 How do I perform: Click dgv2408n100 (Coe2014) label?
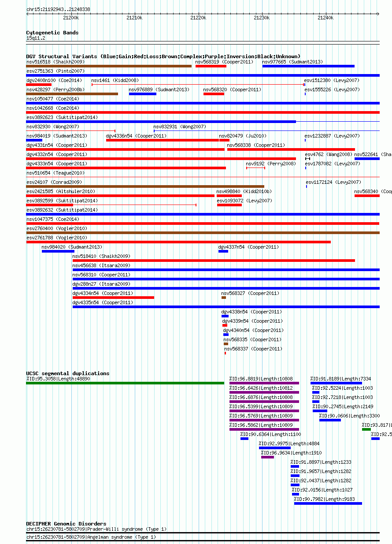(54, 81)
